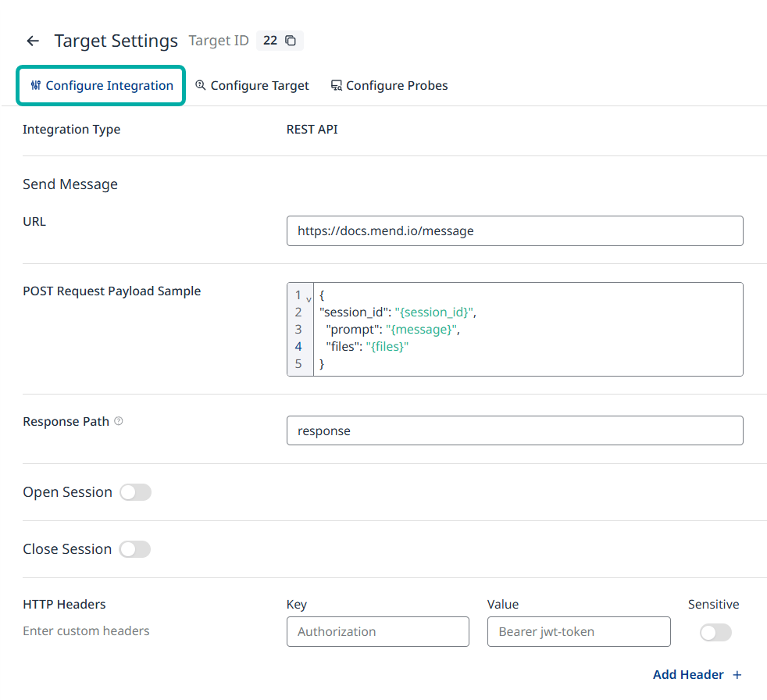The image size is (767, 700).
Task: Switch to the Configure Target tab
Action: point(259,86)
